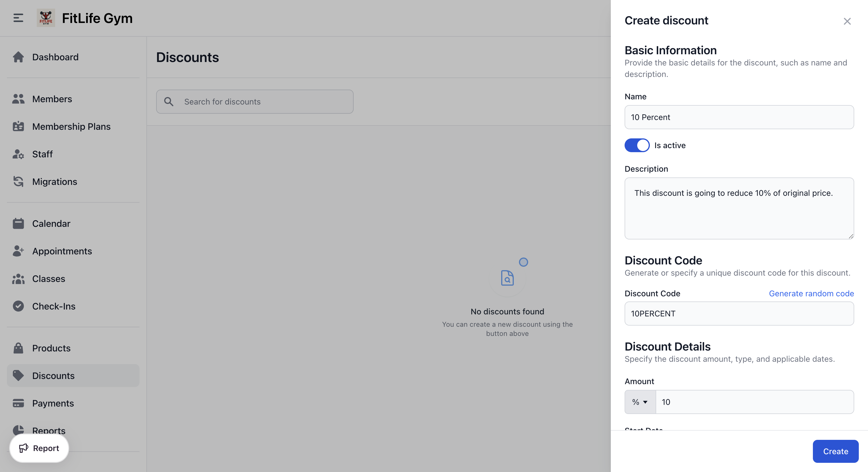The image size is (868, 472).
Task: Open the percentage unit dropdown
Action: 640,402
